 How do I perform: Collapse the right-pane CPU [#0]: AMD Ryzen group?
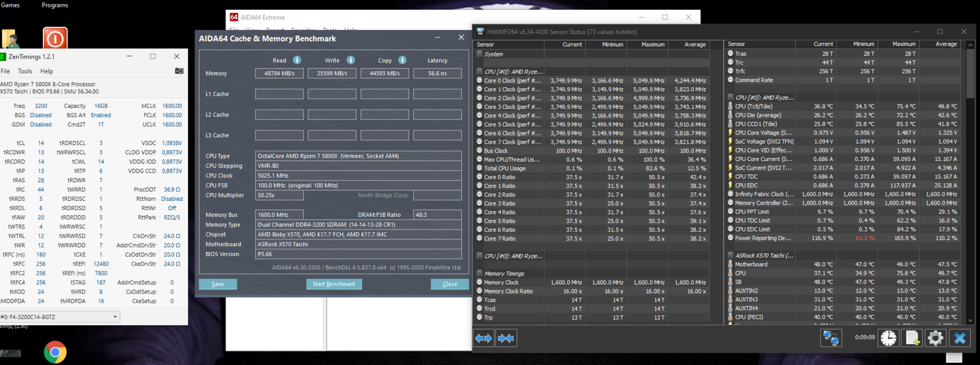[x=731, y=98]
